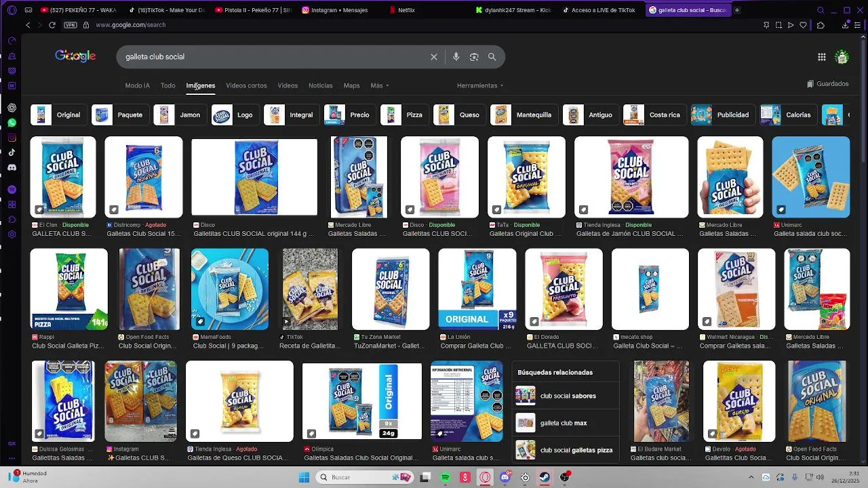
Task: Click the magnifier search button in Google
Action: (492, 57)
